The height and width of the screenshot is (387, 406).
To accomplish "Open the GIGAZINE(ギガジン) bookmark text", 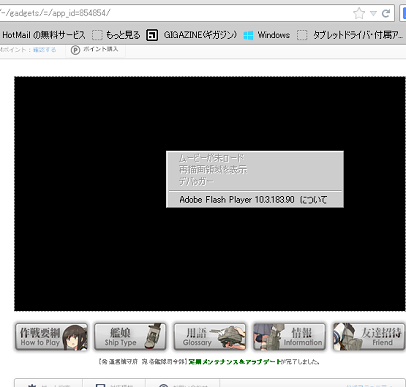I will coord(200,35).
